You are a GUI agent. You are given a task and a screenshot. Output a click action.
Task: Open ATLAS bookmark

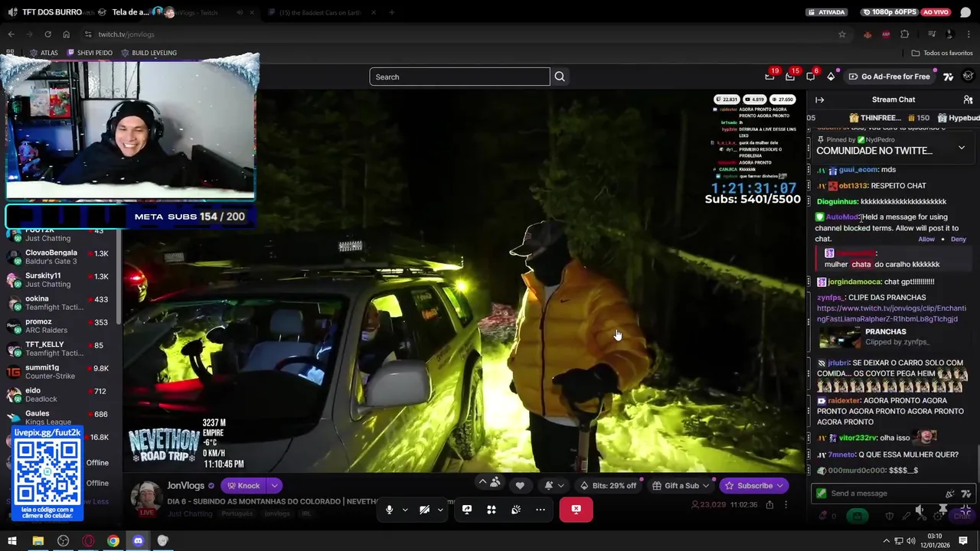43,53
